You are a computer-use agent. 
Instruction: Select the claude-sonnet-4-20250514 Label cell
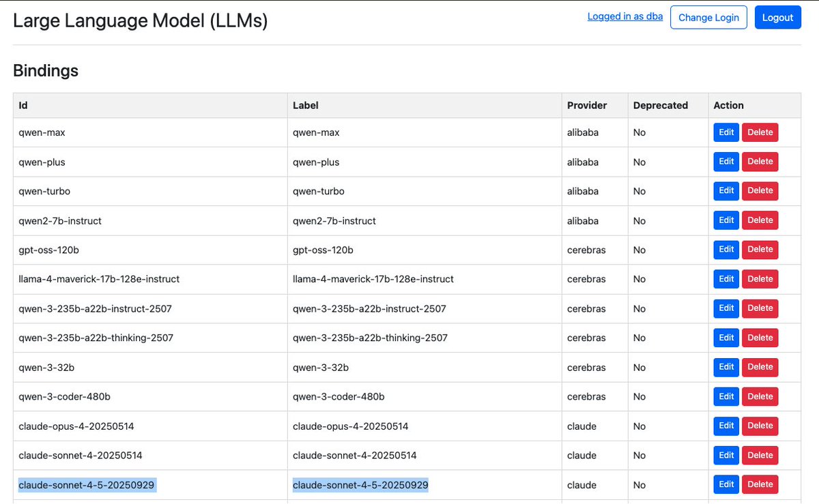point(425,455)
